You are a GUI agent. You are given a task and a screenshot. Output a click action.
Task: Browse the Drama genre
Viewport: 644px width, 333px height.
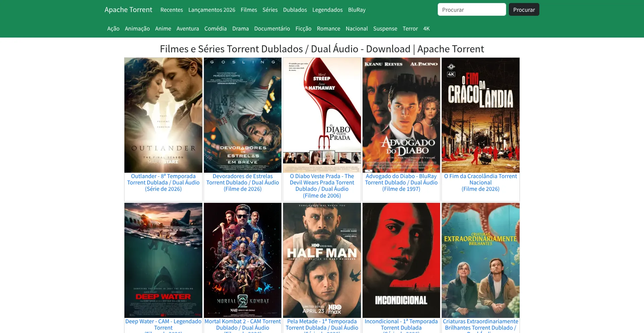tap(240, 29)
